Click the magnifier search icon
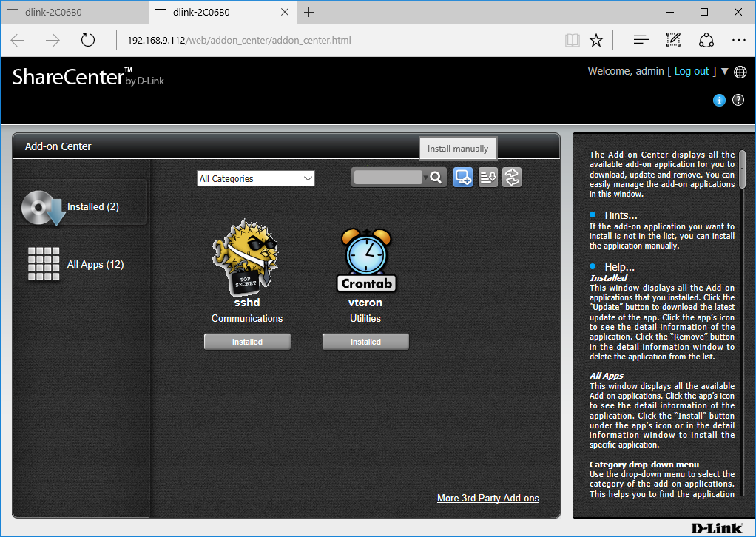756x537 pixels. [x=436, y=178]
